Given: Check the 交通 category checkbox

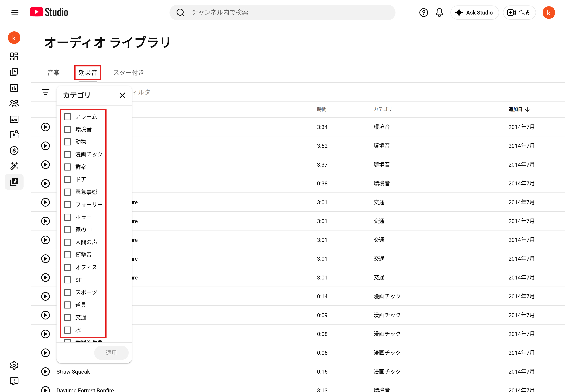Looking at the screenshot, I should coord(67,317).
